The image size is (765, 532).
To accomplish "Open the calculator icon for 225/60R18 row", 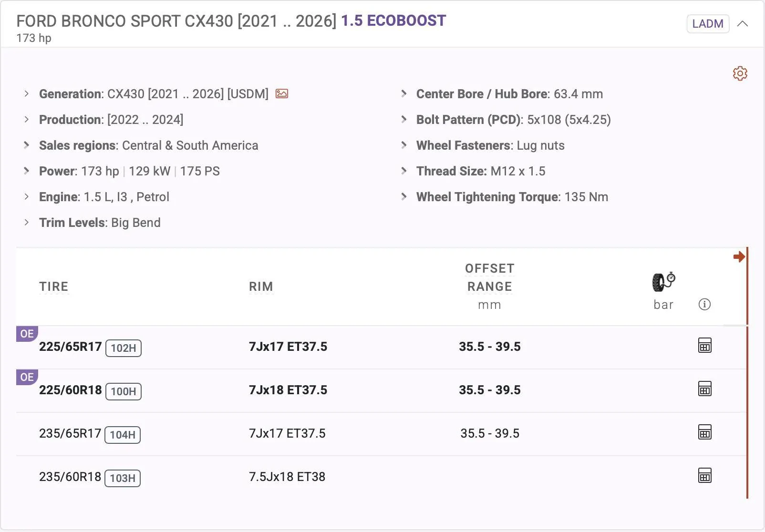I will [705, 389].
